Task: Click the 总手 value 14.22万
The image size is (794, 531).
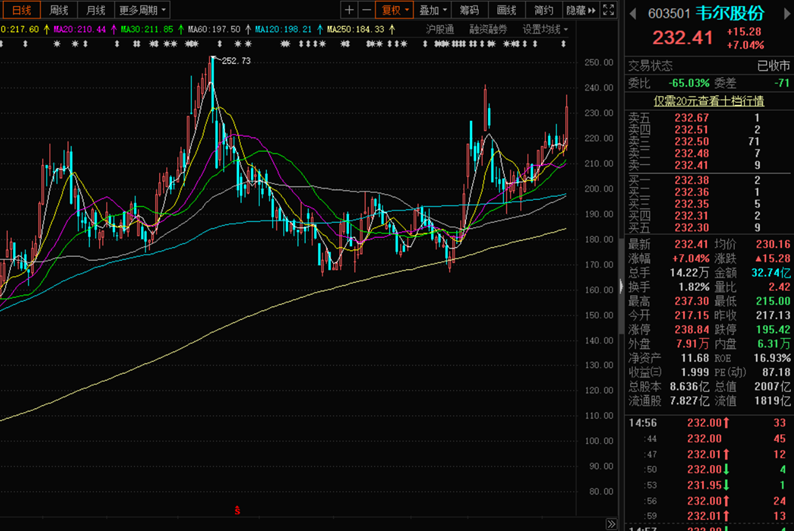Action: coord(689,273)
